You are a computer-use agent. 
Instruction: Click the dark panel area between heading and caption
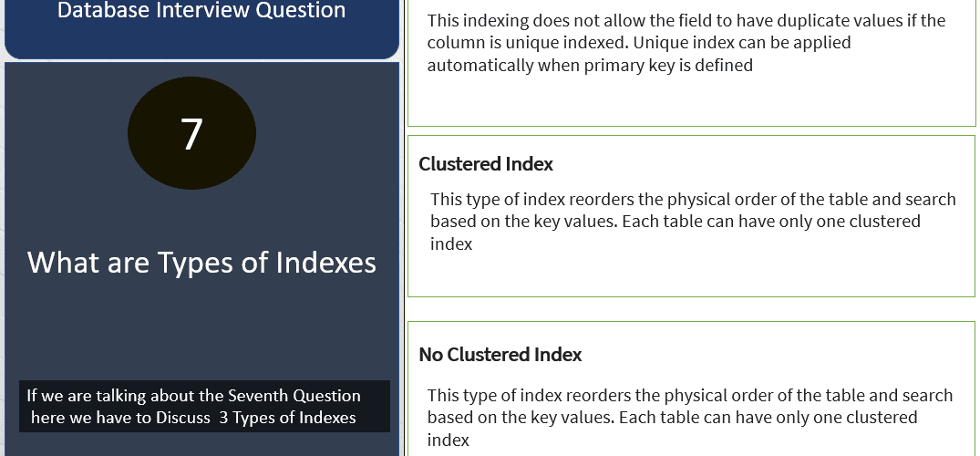point(201,328)
